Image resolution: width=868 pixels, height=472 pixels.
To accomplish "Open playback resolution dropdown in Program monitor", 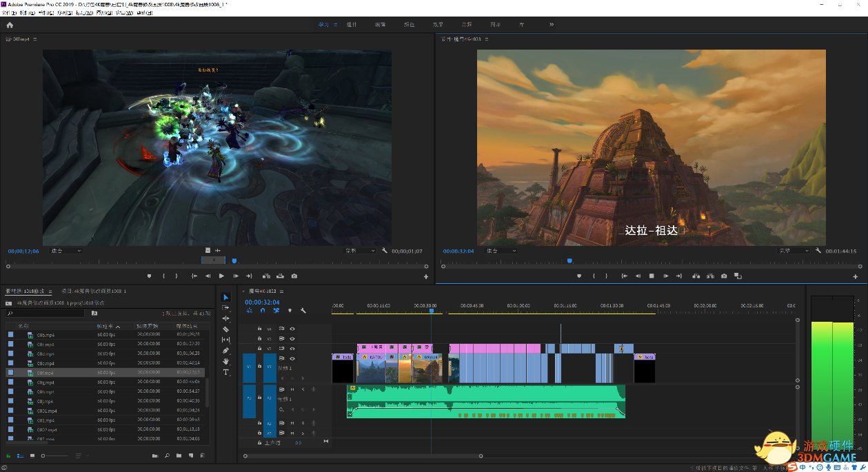I will click(794, 251).
